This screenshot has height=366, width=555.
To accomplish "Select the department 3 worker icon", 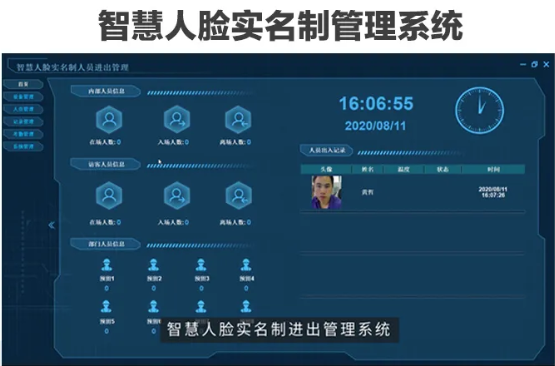I will click(x=201, y=265).
